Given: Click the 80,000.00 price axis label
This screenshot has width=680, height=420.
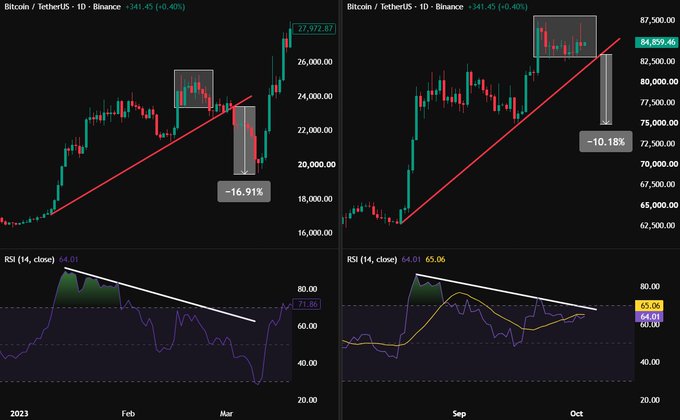Looking at the screenshot, I should click(659, 82).
